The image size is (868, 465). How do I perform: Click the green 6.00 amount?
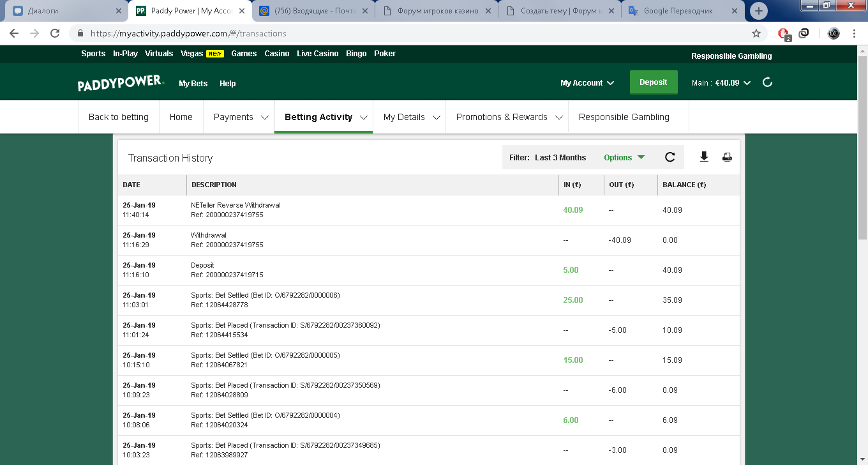click(571, 420)
